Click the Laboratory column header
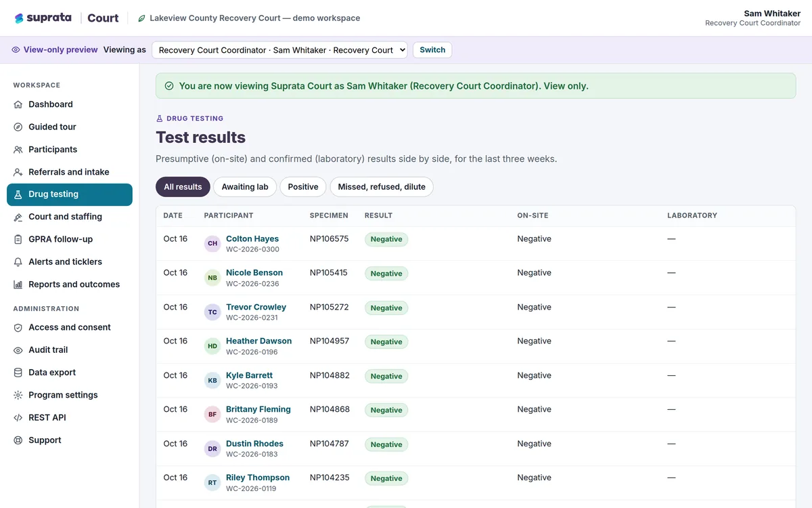The image size is (812, 508). [x=692, y=215]
